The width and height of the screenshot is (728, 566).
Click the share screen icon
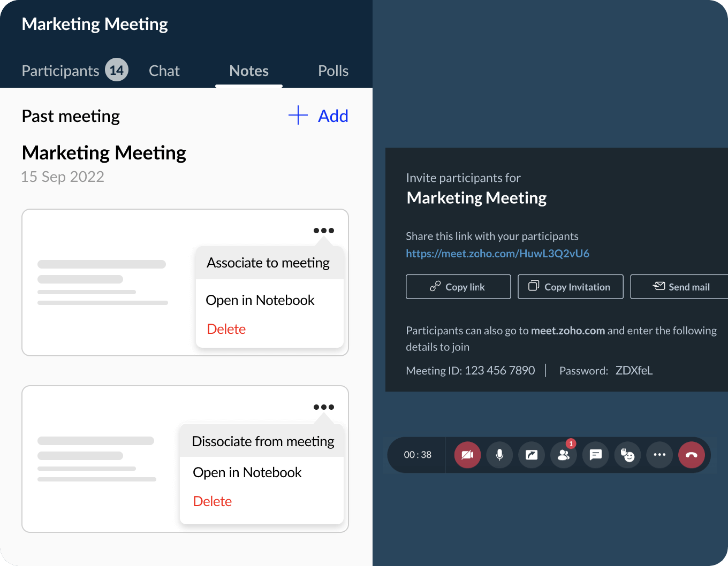click(532, 455)
